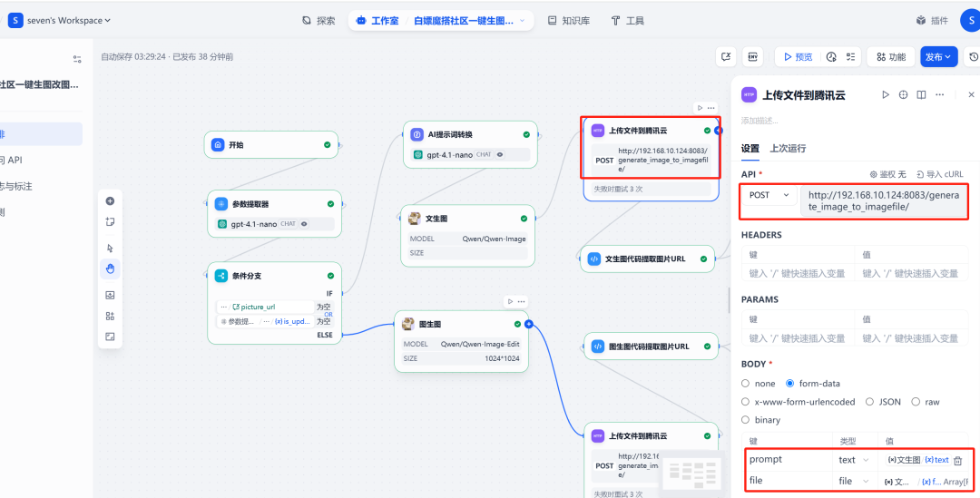Open the 插件 plugins button
Screen dimensions: 980x498
click(x=932, y=21)
